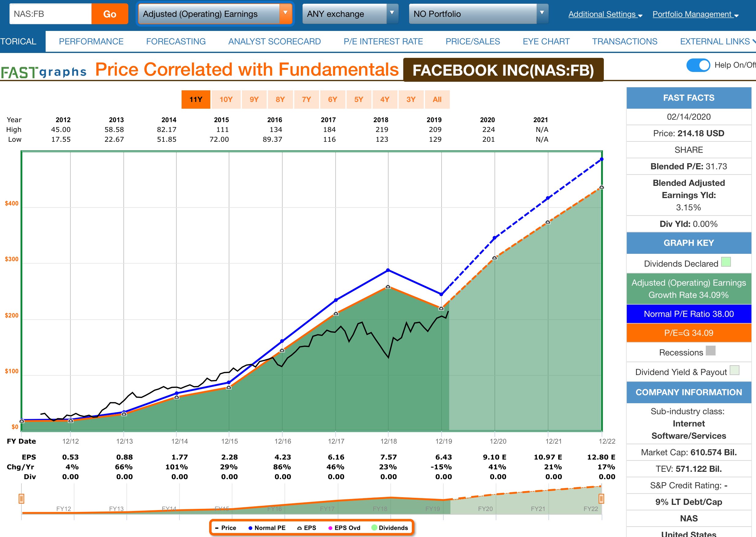Toggle the Dividends Declared key box
Image resolution: width=756 pixels, height=537 pixels.
(x=726, y=262)
